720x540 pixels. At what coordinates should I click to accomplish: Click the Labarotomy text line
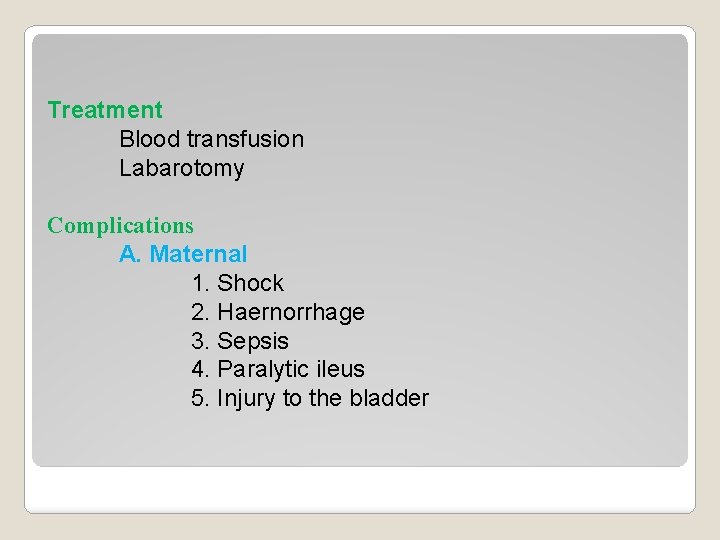181,169
